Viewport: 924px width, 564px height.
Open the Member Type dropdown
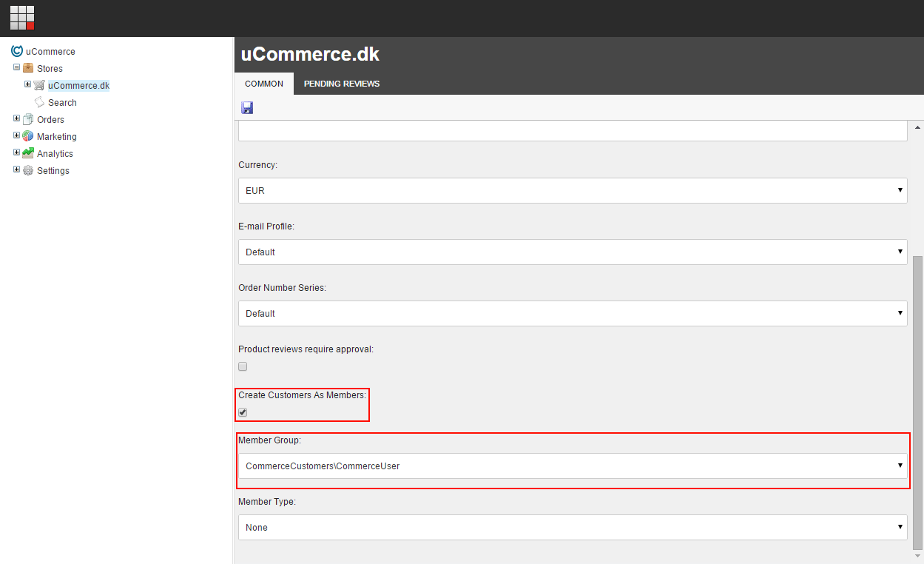coord(573,527)
